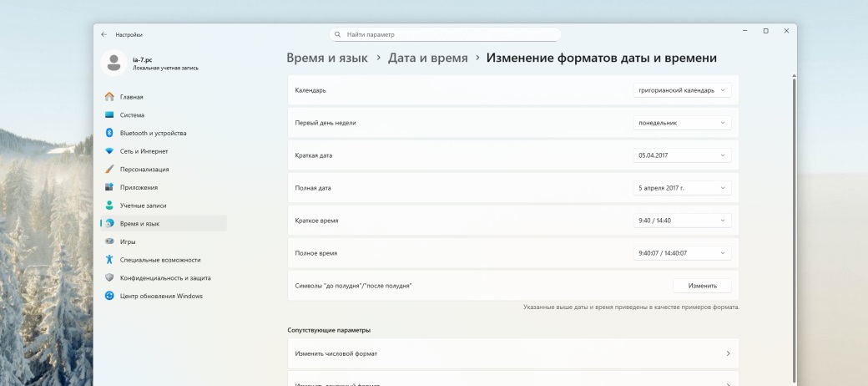This screenshot has height=386, width=868.
Task: Click the Найти параметр search field
Action: coord(445,34)
